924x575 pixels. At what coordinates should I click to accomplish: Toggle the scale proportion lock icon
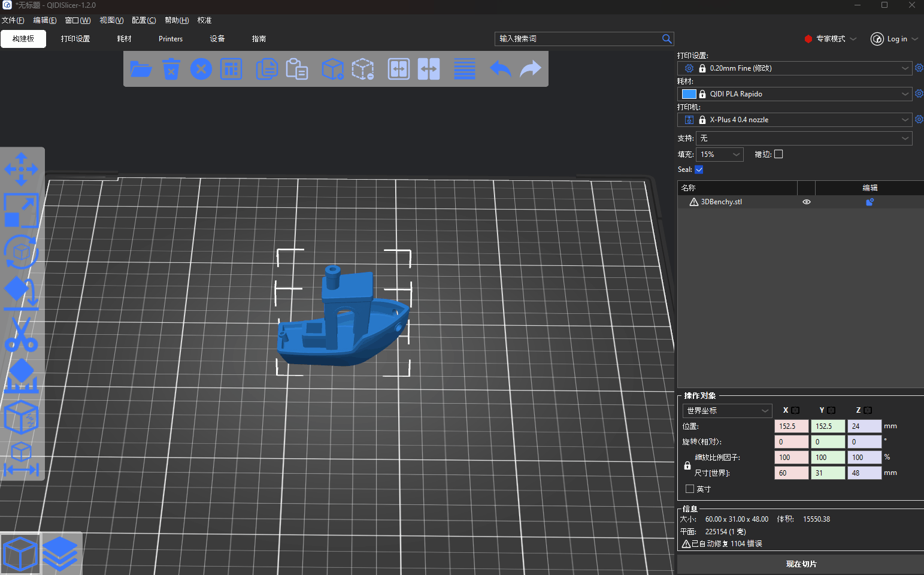pyautogui.click(x=687, y=465)
